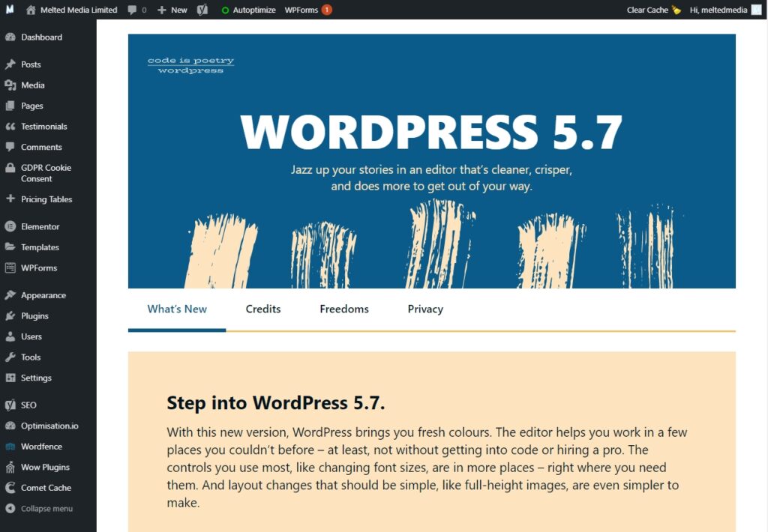This screenshot has width=768, height=532.
Task: Click the SEO Yoast sidebar icon
Action: tap(10, 405)
